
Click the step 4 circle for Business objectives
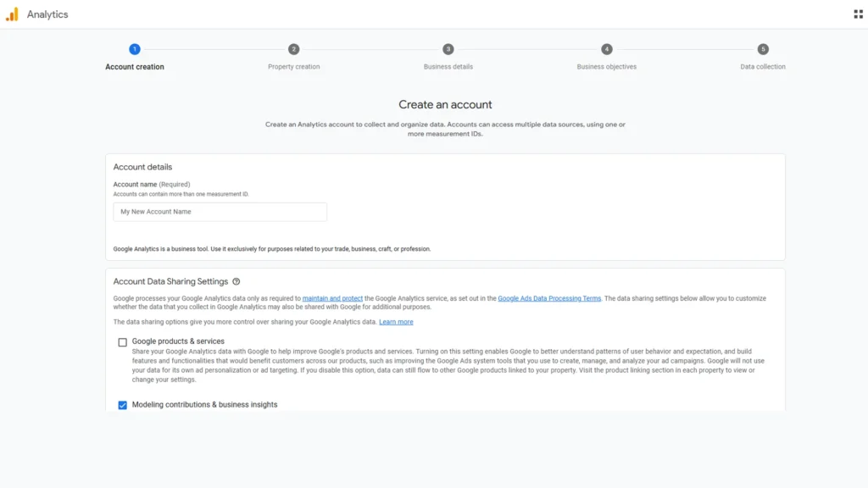pyautogui.click(x=605, y=49)
